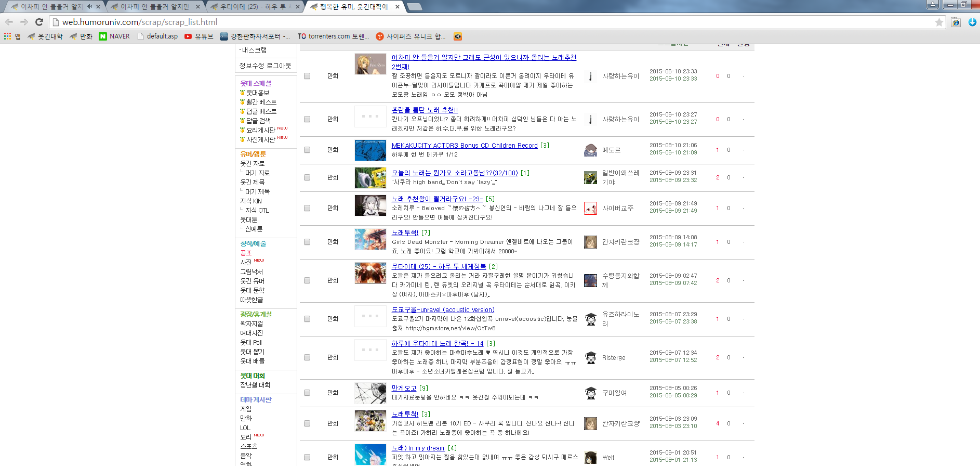This screenshot has width=980, height=466.
Task: Select the checkbox for 혼란을 틈탄 노래 추천 post
Action: pos(307,119)
